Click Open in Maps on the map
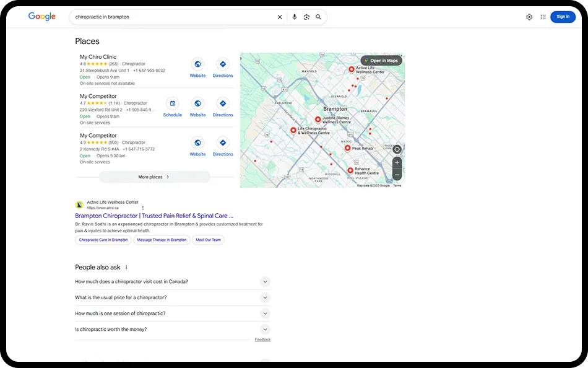The image size is (588, 368). (x=381, y=61)
